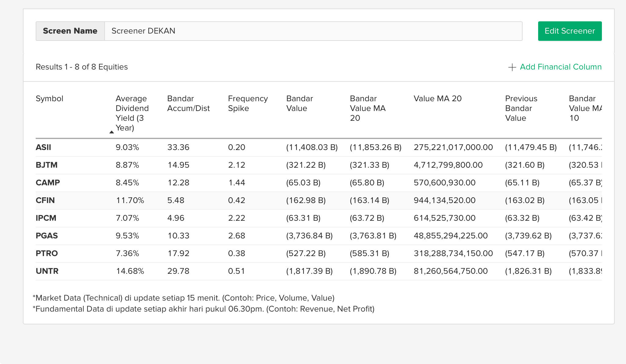Open the PGAS stock symbol
This screenshot has height=364, width=626.
[x=47, y=236]
